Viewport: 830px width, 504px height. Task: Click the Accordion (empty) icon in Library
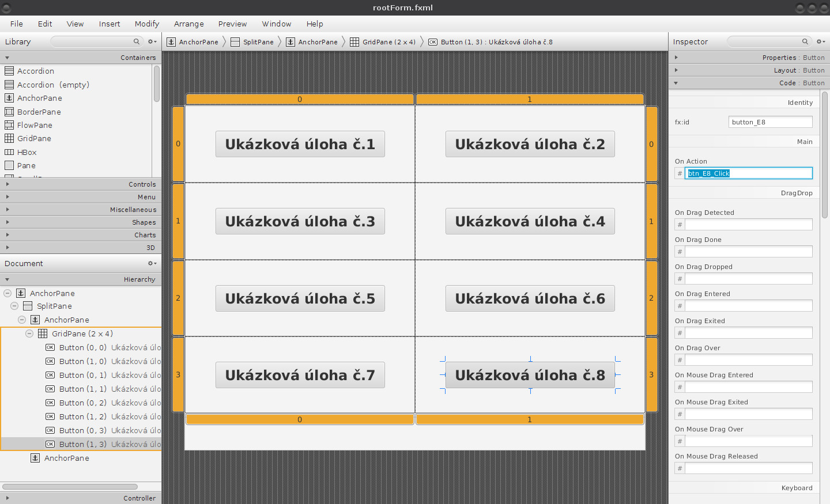point(9,85)
